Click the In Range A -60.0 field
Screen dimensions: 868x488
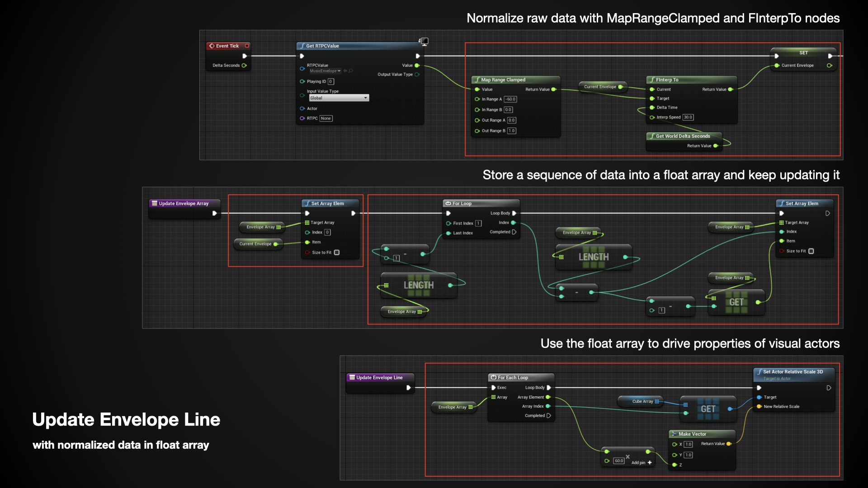pyautogui.click(x=510, y=99)
